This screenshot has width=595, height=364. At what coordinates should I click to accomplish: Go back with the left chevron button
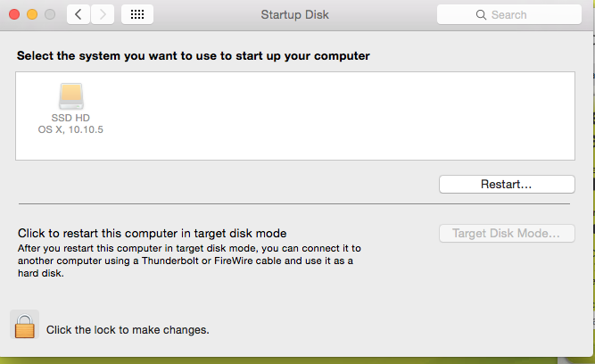[x=79, y=14]
